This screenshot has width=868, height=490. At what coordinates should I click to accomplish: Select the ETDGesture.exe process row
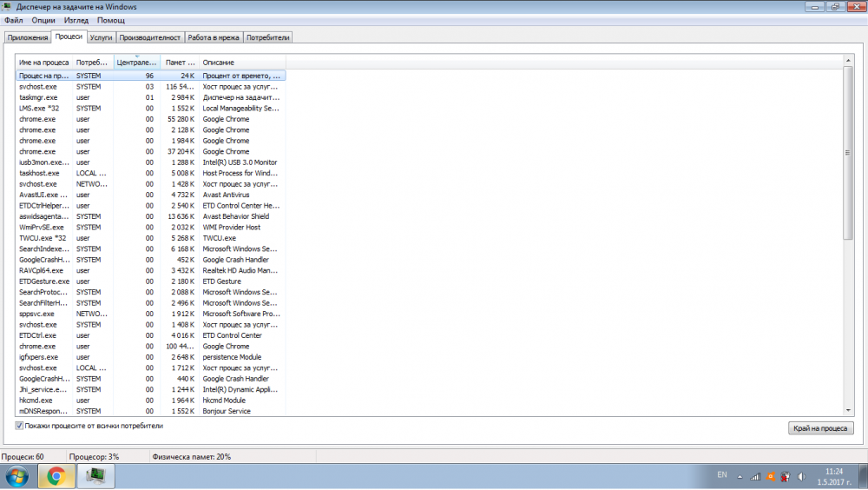pos(150,281)
